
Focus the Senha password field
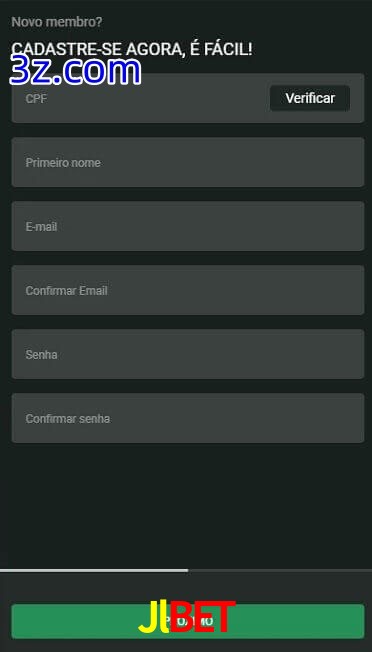188,354
